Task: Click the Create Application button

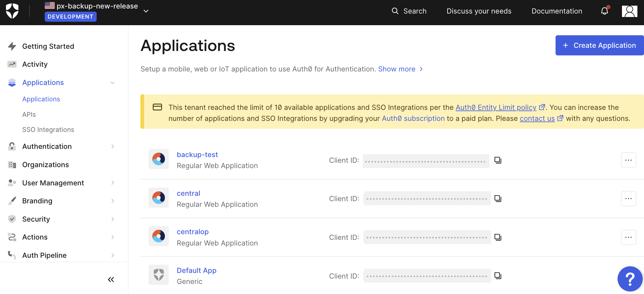Action: [599, 45]
